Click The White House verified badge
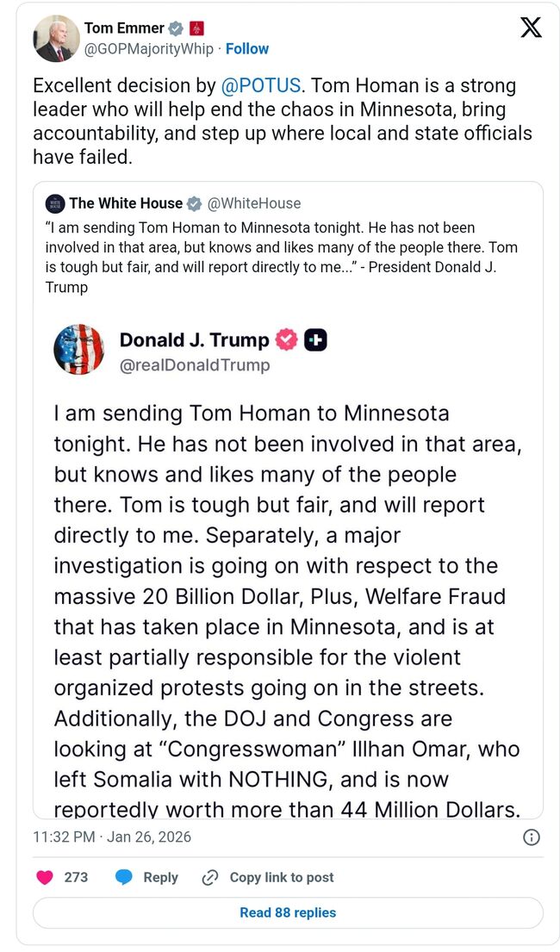The image size is (560, 952). tap(194, 203)
